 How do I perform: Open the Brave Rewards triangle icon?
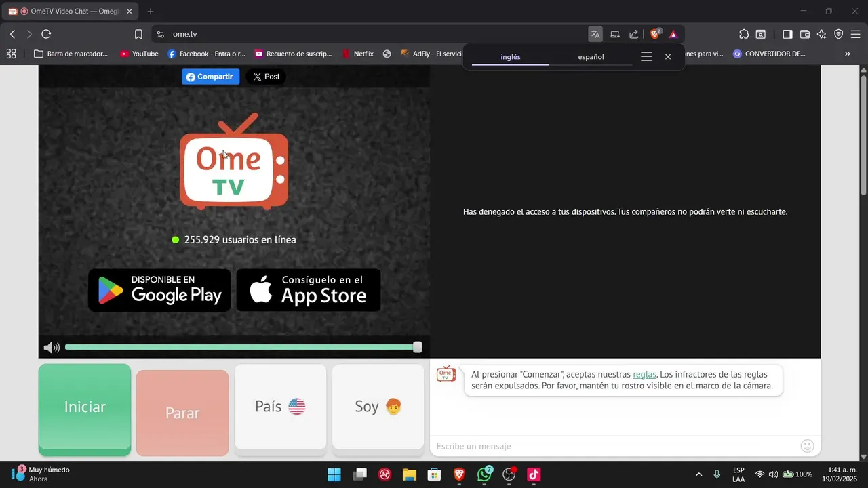[673, 34]
